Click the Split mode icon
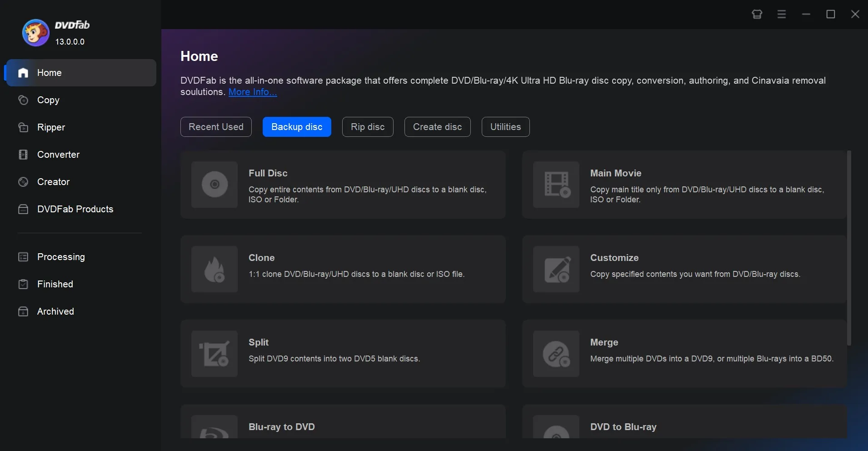 (x=214, y=354)
